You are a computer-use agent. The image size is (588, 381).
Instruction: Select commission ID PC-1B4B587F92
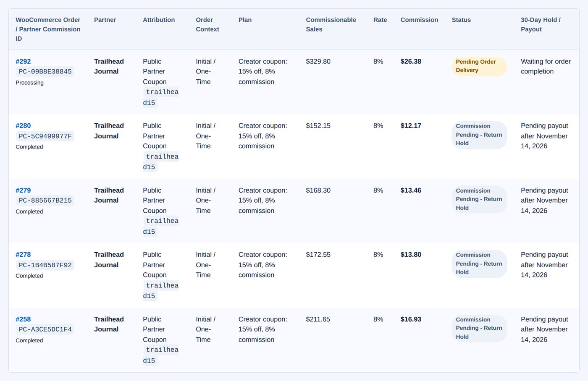45,265
